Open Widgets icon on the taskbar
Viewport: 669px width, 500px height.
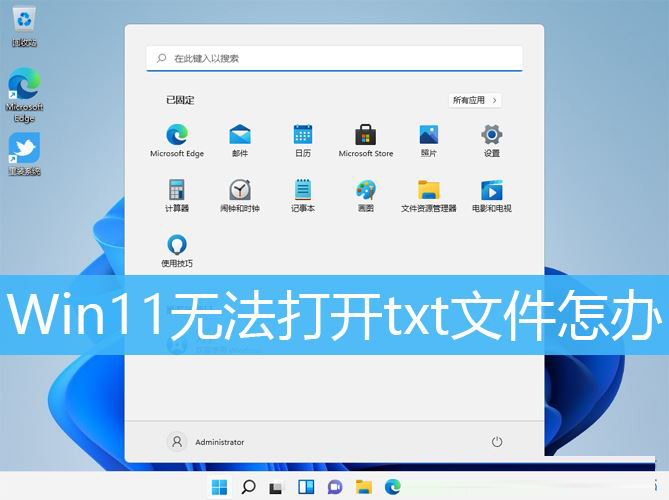(x=306, y=487)
